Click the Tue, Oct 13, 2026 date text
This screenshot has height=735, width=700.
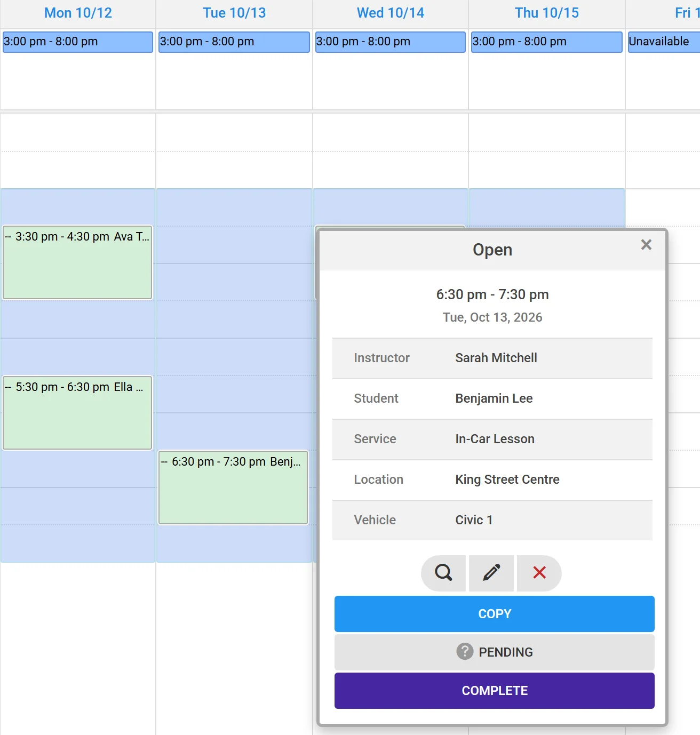pos(492,317)
